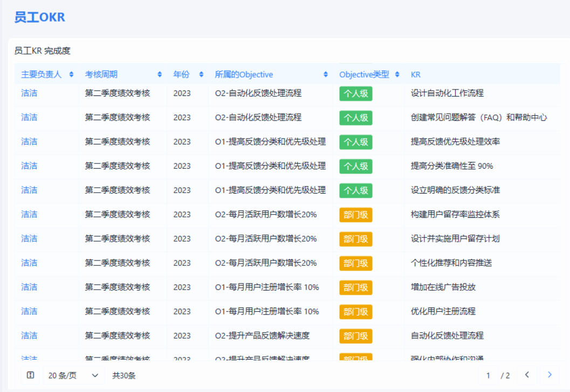
Task: Click the previous page arrow
Action: coord(527,375)
